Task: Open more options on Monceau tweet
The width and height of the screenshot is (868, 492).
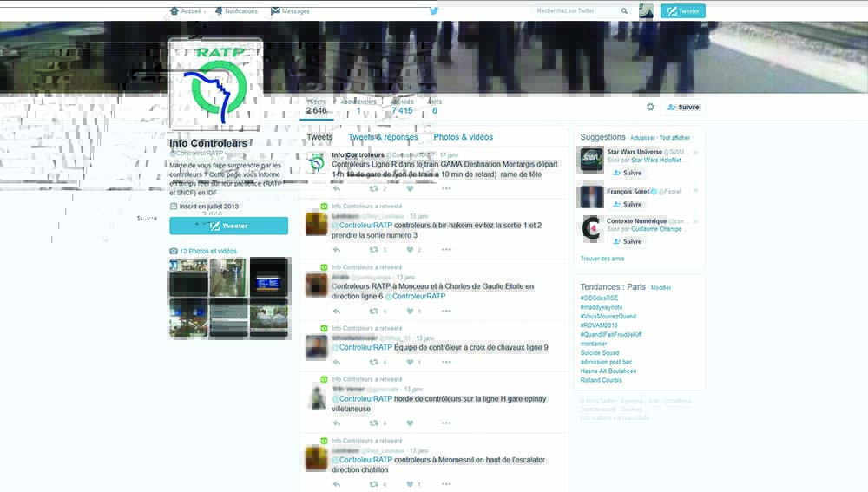Action: pos(446,311)
